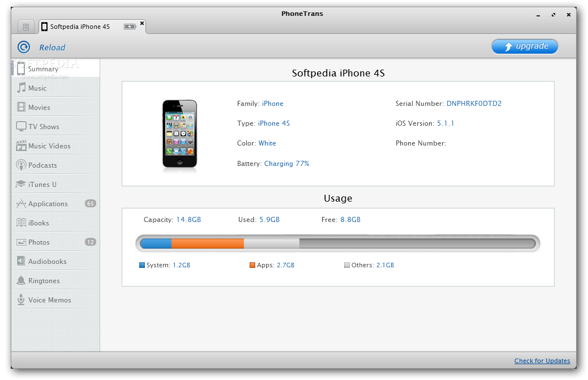Click the blue System segment of usage bar

[156, 244]
